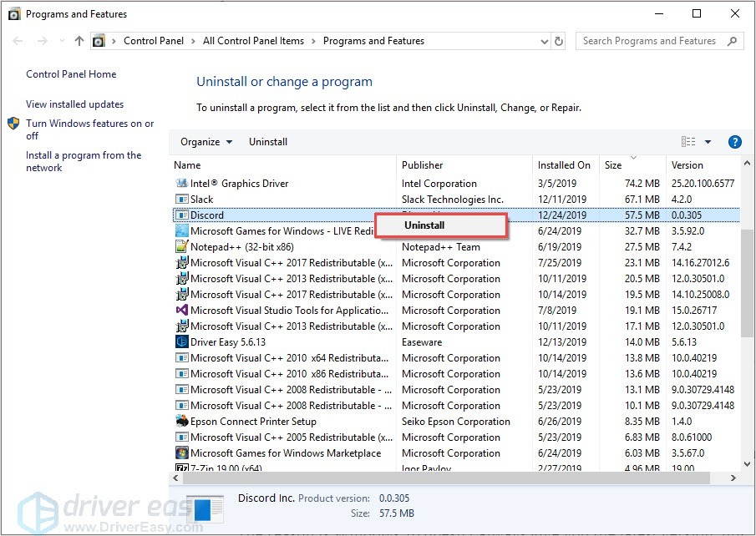Click the 25.20.100.6577 version cell
Viewport: 756px width, 536px height.
[703, 183]
